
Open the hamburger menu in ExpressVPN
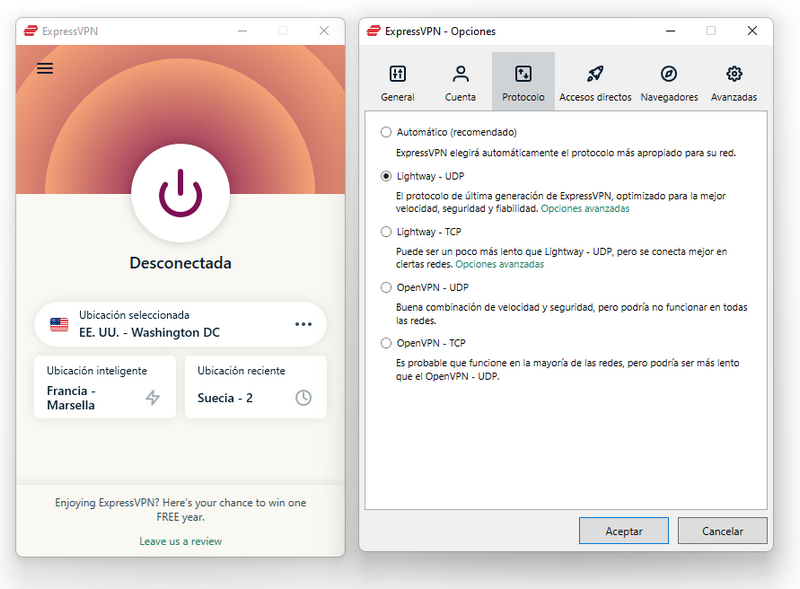click(45, 68)
